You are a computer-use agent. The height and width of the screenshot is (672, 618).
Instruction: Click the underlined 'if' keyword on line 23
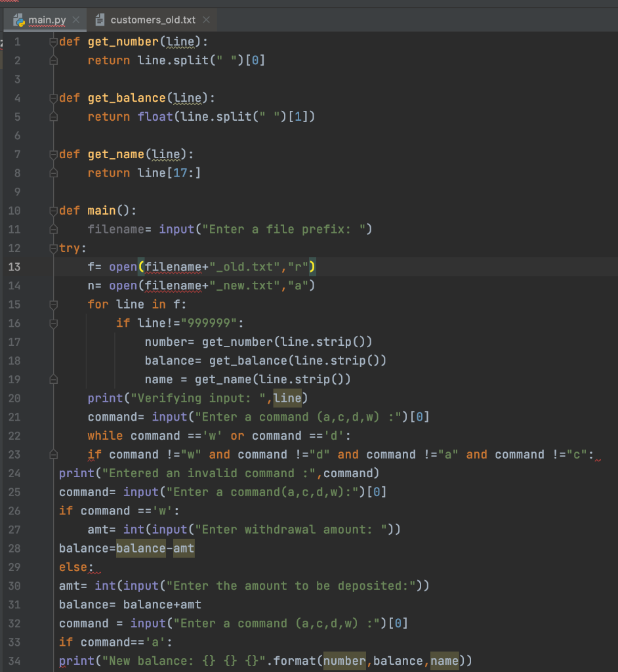94,455
